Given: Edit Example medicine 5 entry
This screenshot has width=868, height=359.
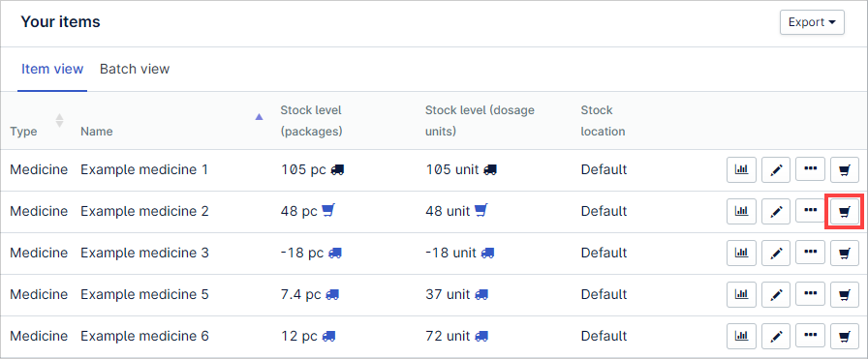Looking at the screenshot, I should point(776,295).
